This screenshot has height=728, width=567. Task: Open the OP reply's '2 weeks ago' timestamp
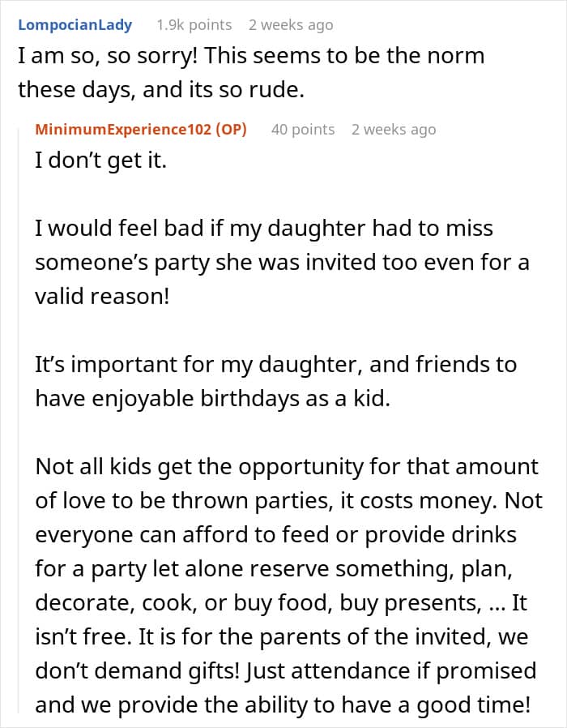point(393,129)
